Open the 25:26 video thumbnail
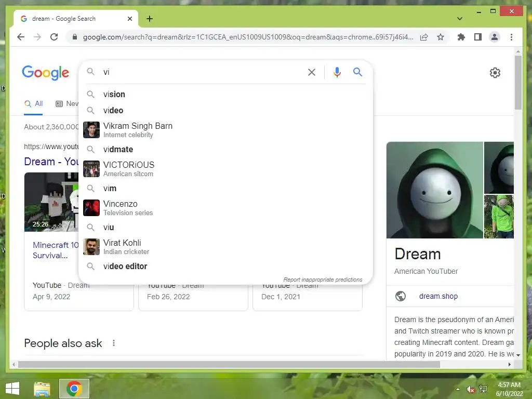 tap(51, 202)
